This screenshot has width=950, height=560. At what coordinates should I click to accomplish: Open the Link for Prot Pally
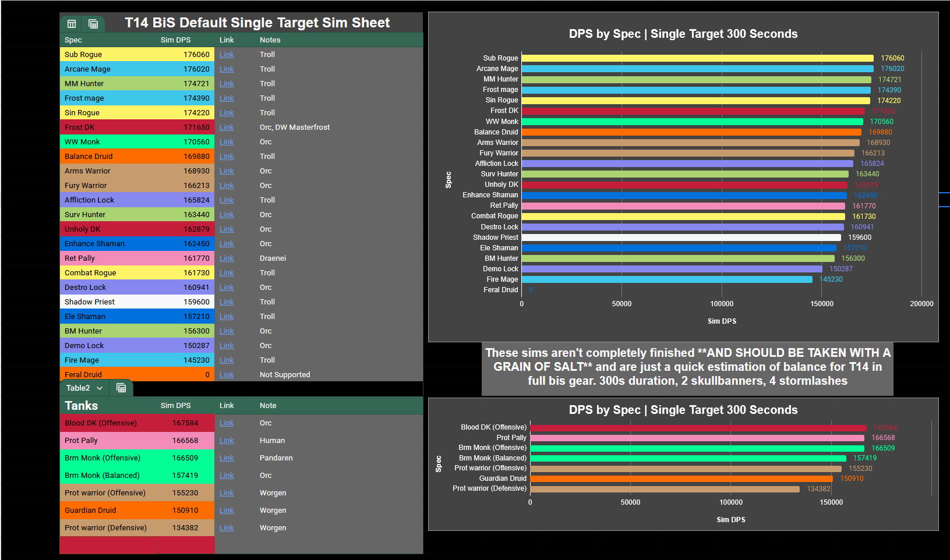click(x=227, y=441)
